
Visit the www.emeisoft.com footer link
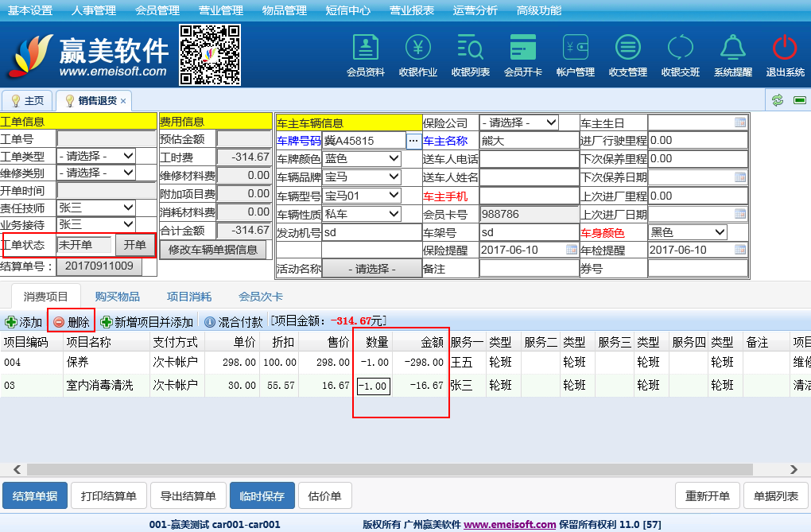click(510, 524)
